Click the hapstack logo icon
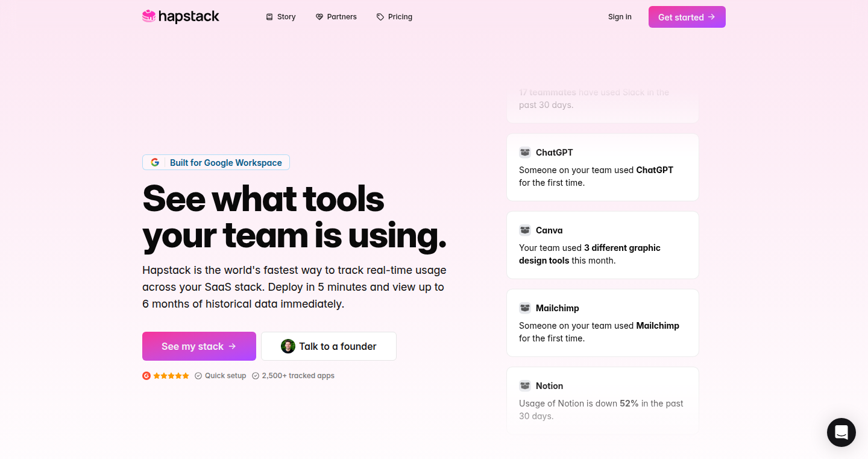The width and height of the screenshot is (868, 459). coord(149,16)
